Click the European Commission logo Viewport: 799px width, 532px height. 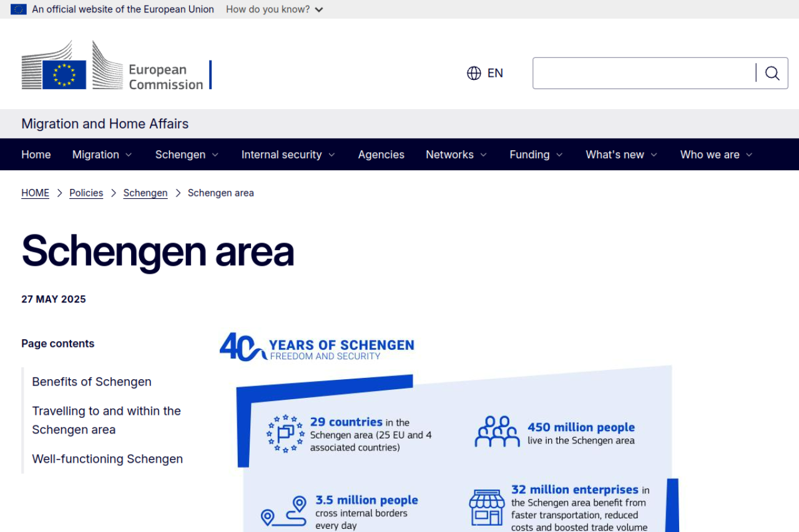pyautogui.click(x=117, y=65)
